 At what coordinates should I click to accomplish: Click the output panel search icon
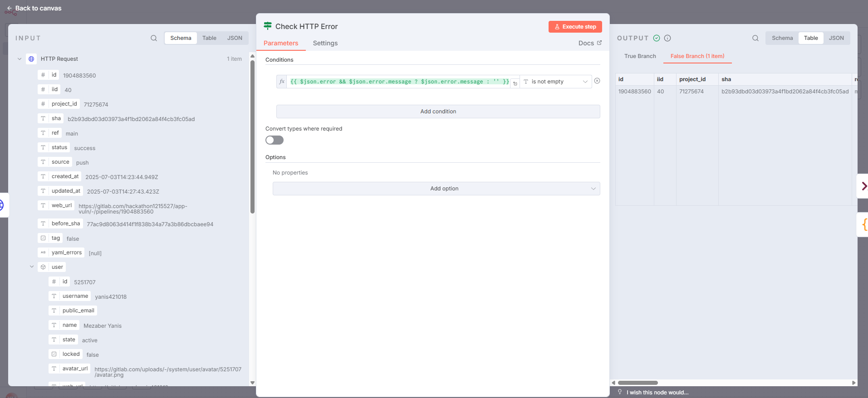tap(755, 38)
